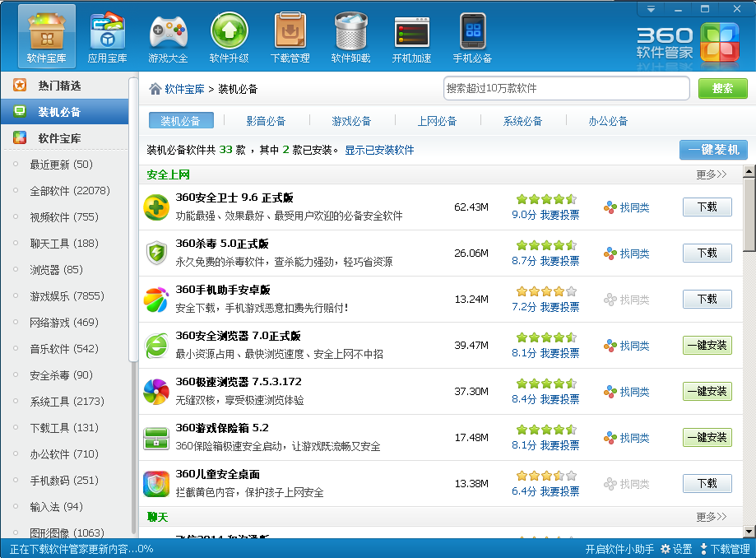Click the 360 软件管家 logo
Viewport: 756px width, 558px height.
point(688,44)
